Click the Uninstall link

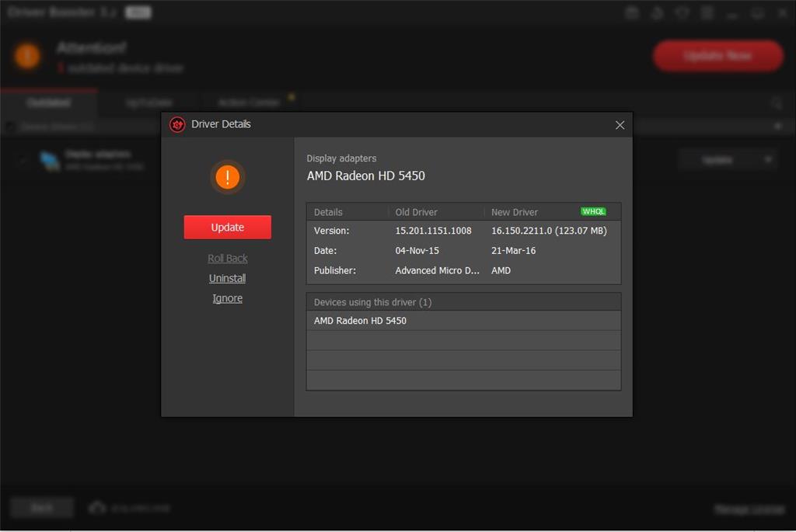tap(228, 278)
